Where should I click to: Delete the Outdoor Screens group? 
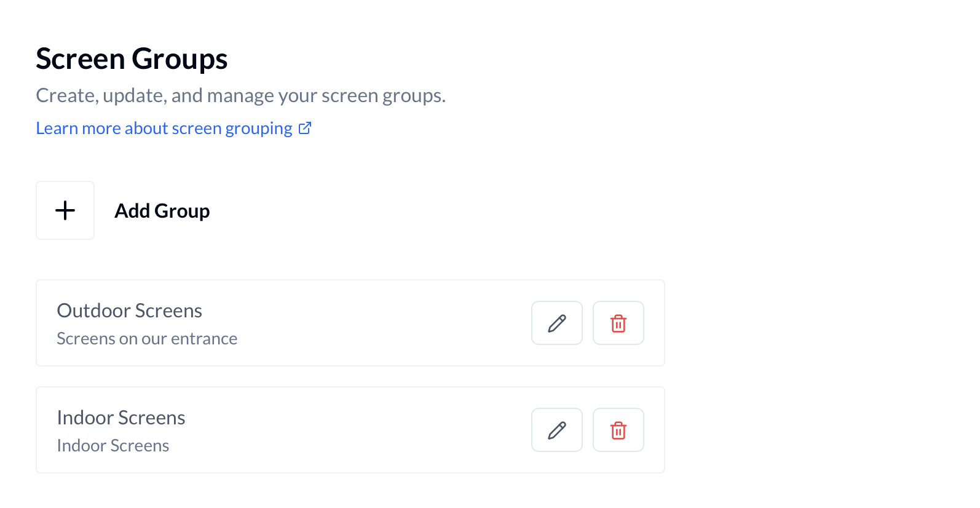point(618,323)
